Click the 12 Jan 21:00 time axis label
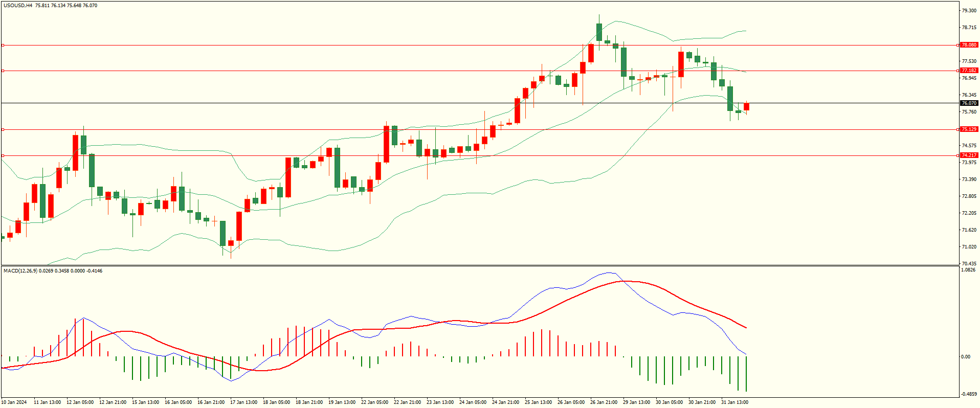Screen dimensions: 980x408 [113, 402]
